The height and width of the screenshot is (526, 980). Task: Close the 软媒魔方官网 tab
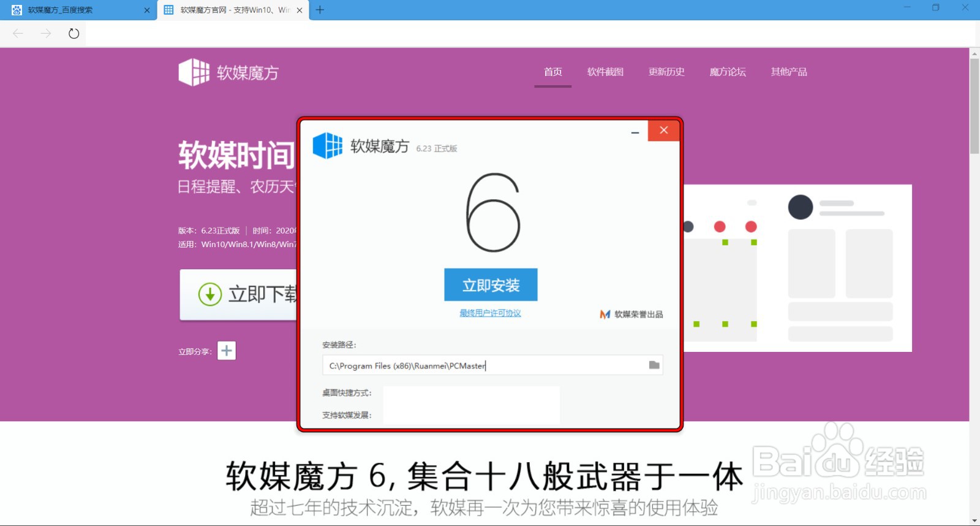point(300,10)
